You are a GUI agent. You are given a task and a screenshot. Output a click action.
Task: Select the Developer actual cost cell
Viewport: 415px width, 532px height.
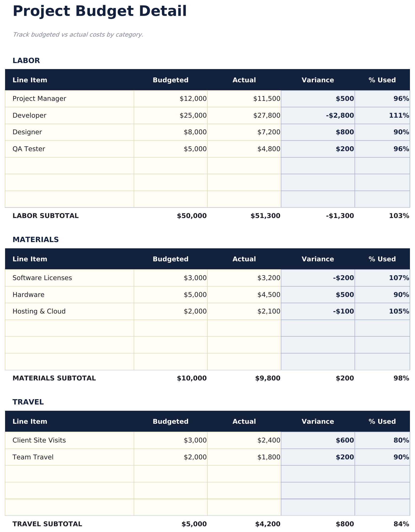(244, 115)
